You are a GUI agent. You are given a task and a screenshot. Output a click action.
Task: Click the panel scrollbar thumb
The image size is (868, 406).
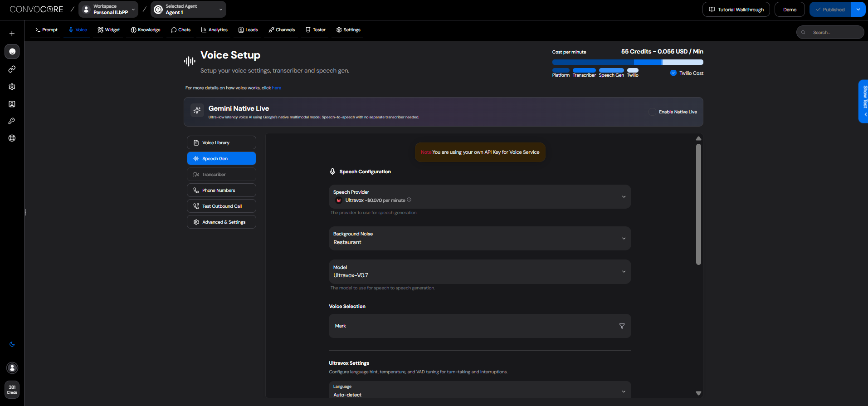(x=698, y=204)
